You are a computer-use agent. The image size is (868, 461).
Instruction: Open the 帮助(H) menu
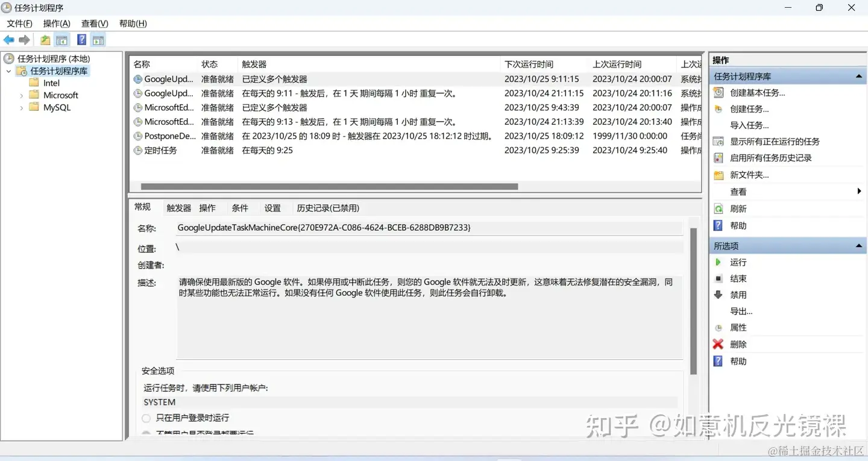pos(133,24)
